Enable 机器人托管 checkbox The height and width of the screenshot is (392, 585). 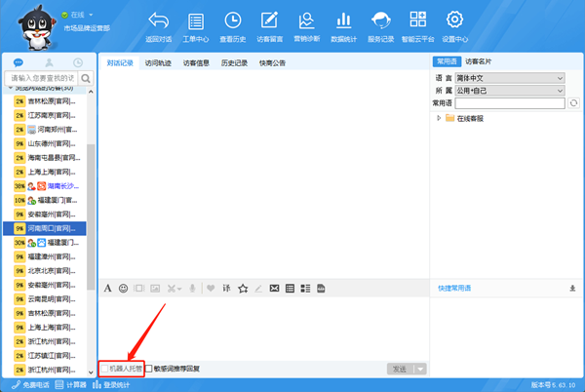click(x=105, y=369)
